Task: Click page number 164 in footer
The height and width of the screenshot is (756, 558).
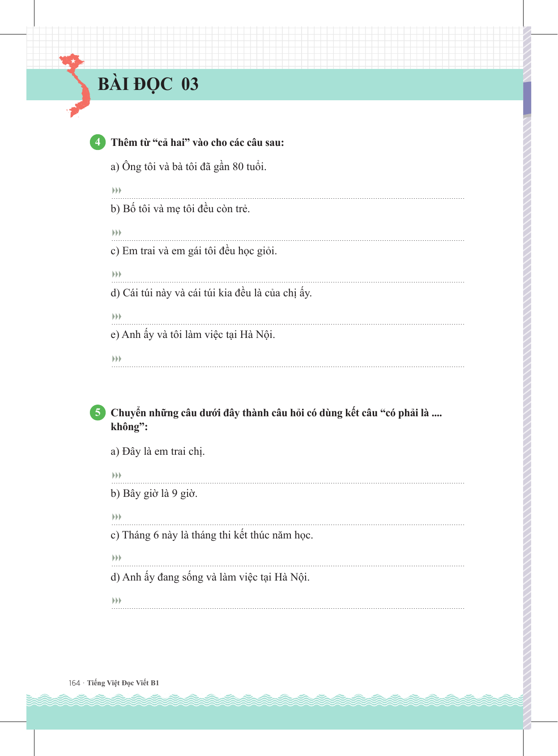Action: pos(74,683)
